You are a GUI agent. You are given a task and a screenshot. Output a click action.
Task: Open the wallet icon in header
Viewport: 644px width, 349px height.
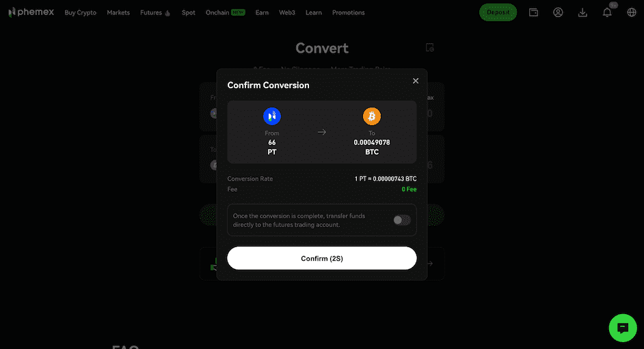tap(533, 12)
